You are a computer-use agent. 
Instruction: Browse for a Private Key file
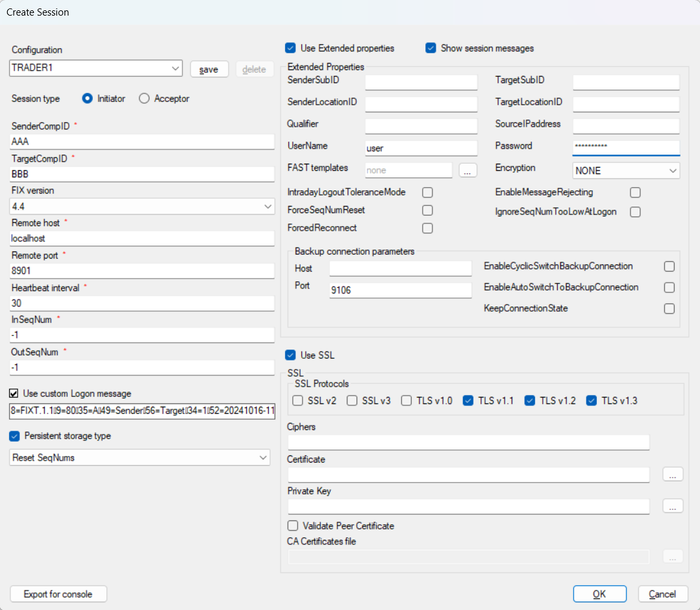[673, 506]
